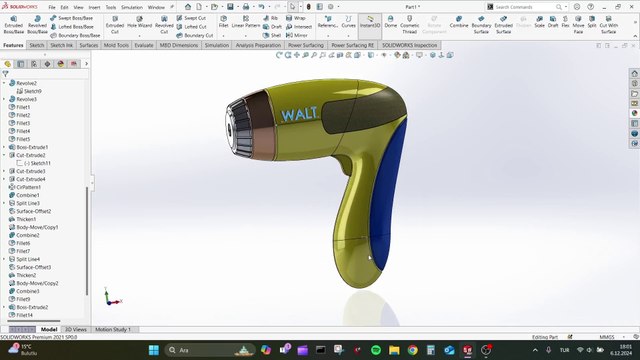Click the Search Commands field
Viewport: 640px width, 360px height.
click(525, 7)
